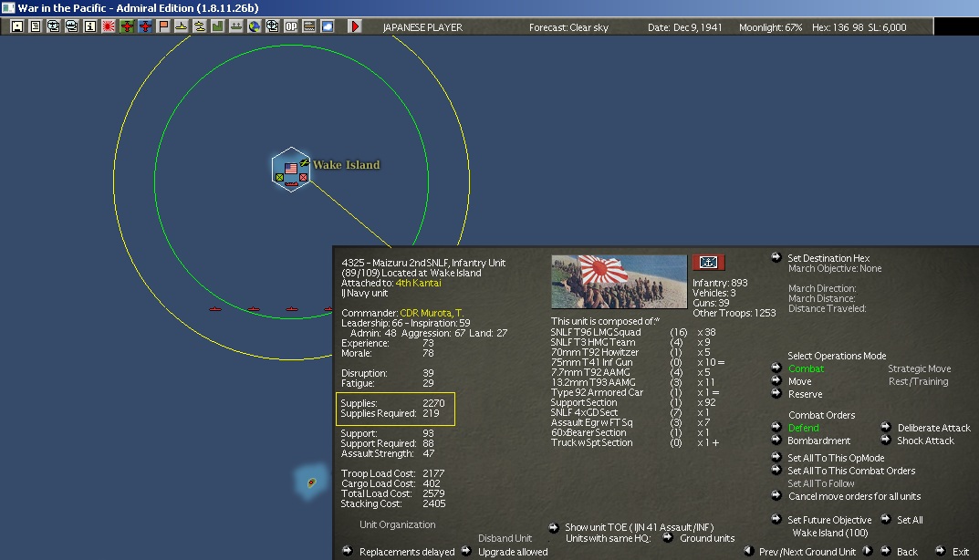Click the Unit Organization label
The height and width of the screenshot is (560, 979).
(x=397, y=524)
